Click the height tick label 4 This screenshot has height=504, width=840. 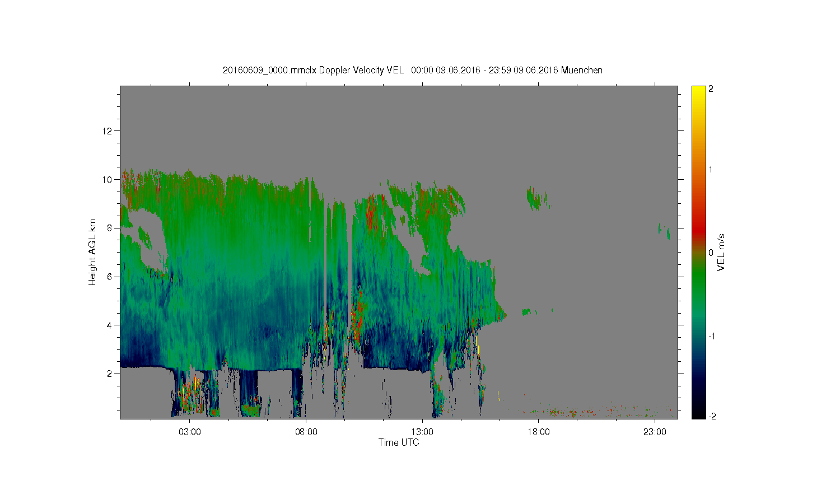pos(109,325)
